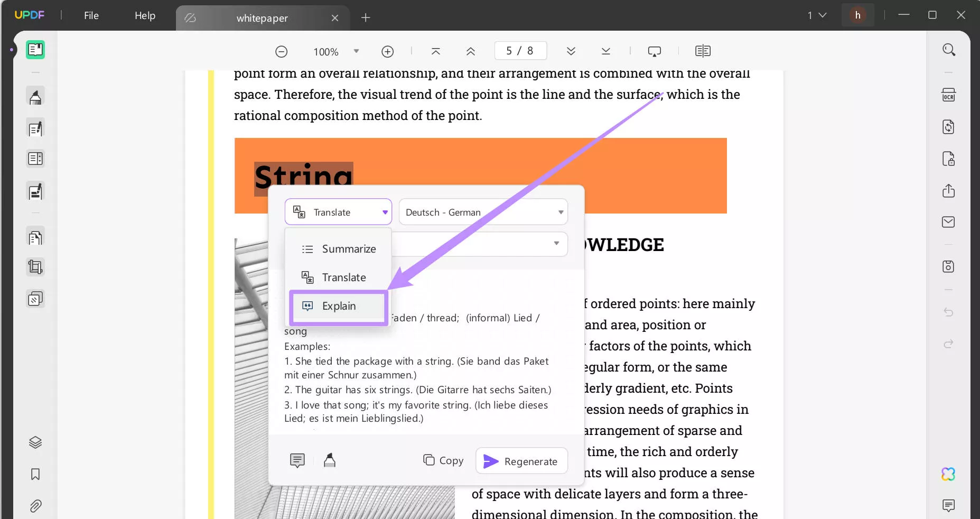980x519 pixels.
Task: Zoom out using the minus icon
Action: 282,51
